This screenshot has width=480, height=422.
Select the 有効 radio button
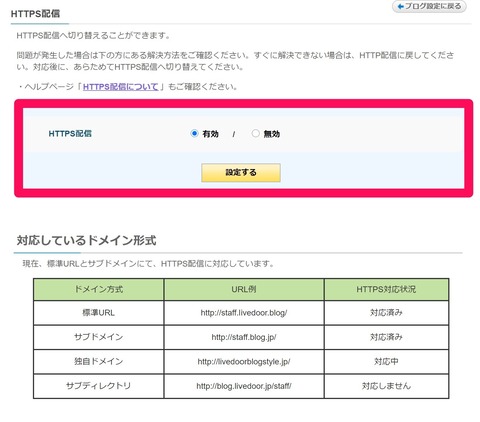(x=194, y=133)
